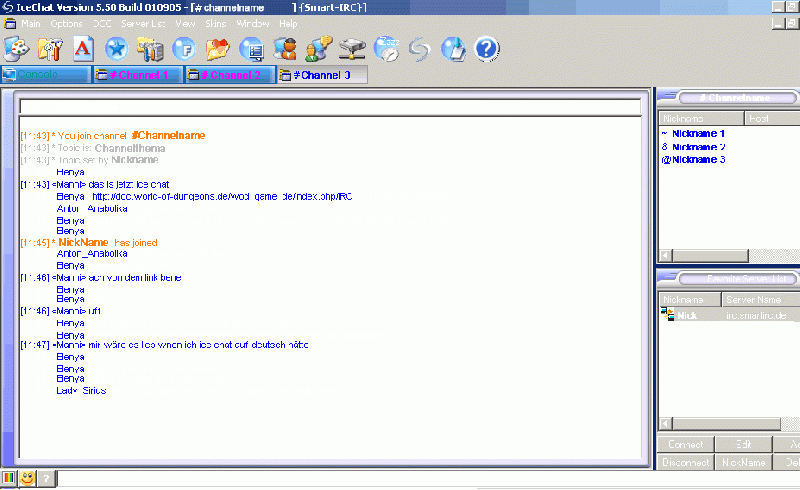This screenshot has width=800, height=490.
Task: Click the small question mark button at bottom
Action: [46, 479]
